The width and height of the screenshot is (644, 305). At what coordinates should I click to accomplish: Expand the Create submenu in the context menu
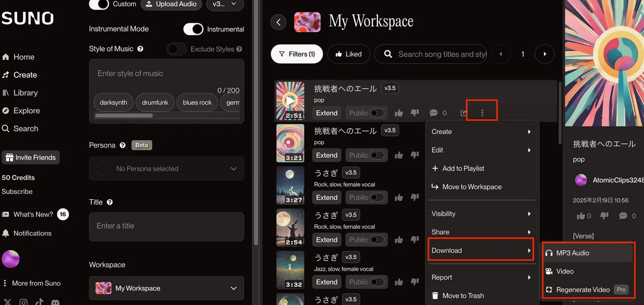click(481, 132)
